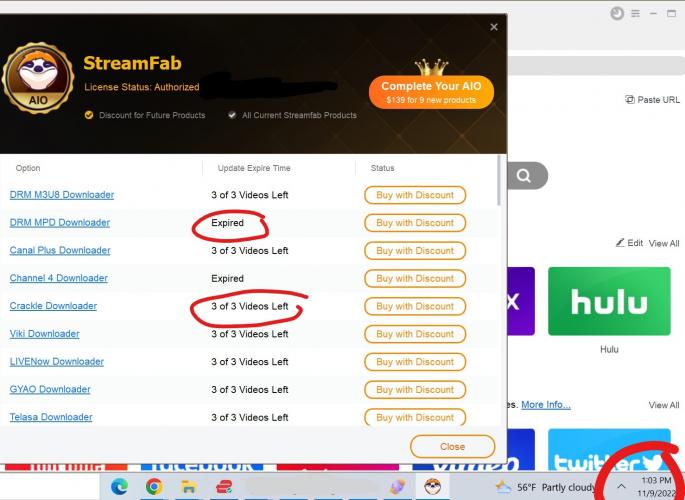Open the Hulu service tile
This screenshot has height=500, width=685.
(609, 301)
